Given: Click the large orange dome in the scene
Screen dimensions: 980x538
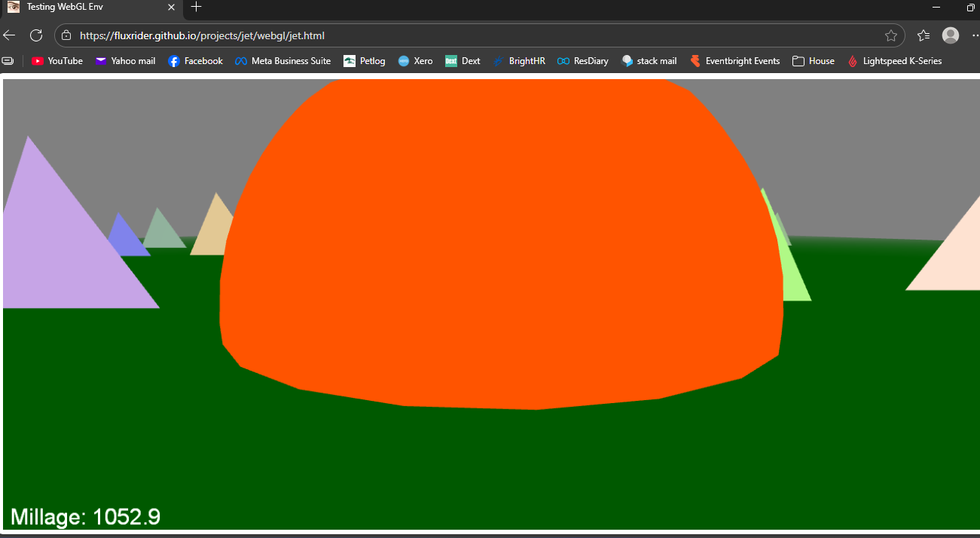Looking at the screenshot, I should (x=501, y=241).
